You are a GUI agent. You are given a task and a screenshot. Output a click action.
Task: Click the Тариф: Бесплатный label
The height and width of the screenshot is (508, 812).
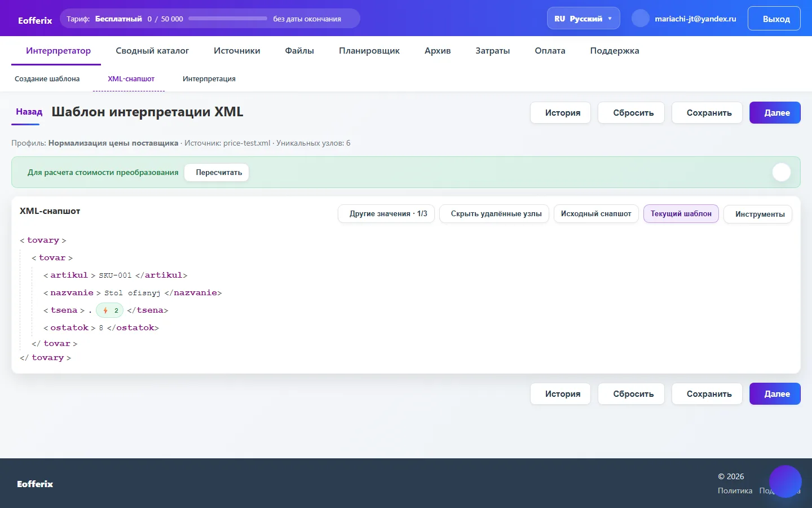click(104, 19)
